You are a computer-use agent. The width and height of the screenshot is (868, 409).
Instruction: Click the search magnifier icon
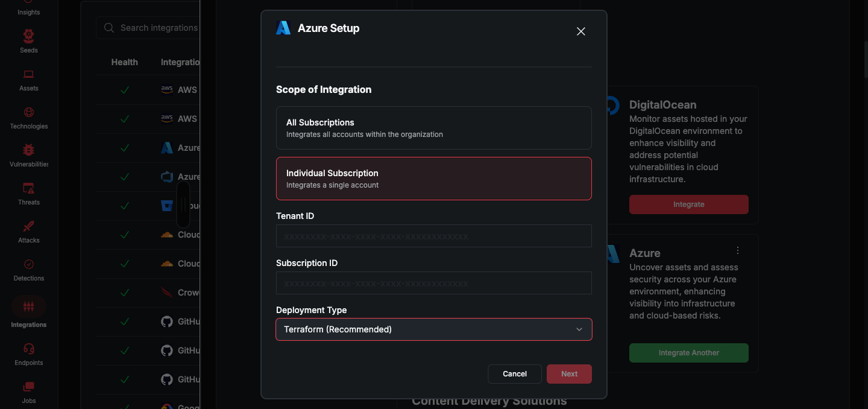(109, 28)
